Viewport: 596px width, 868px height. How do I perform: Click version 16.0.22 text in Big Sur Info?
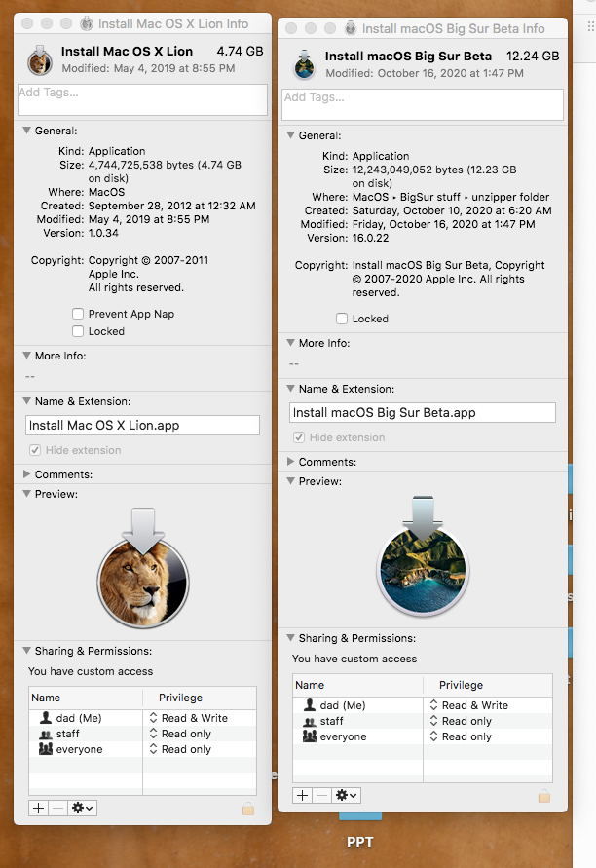coord(370,238)
